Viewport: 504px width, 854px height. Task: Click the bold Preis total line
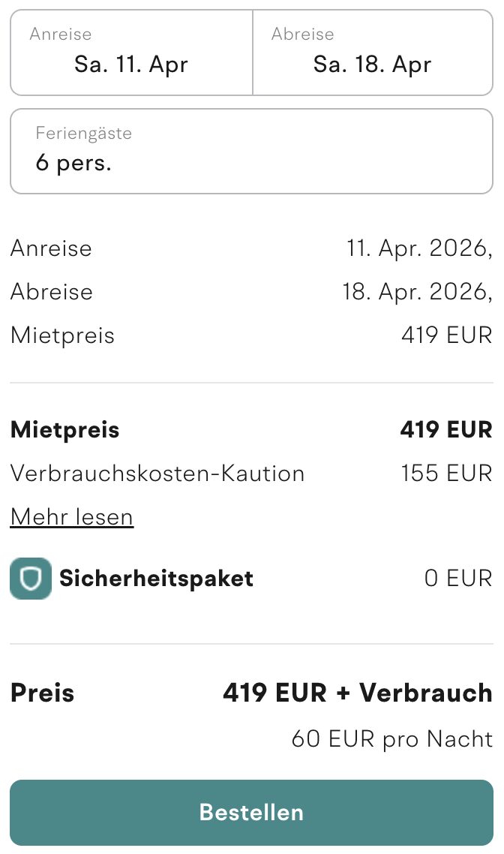tap(42, 693)
